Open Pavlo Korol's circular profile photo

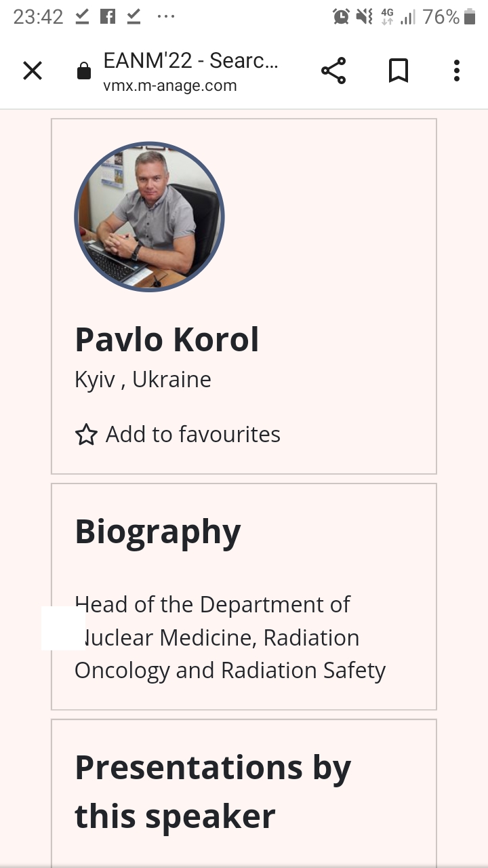(149, 217)
